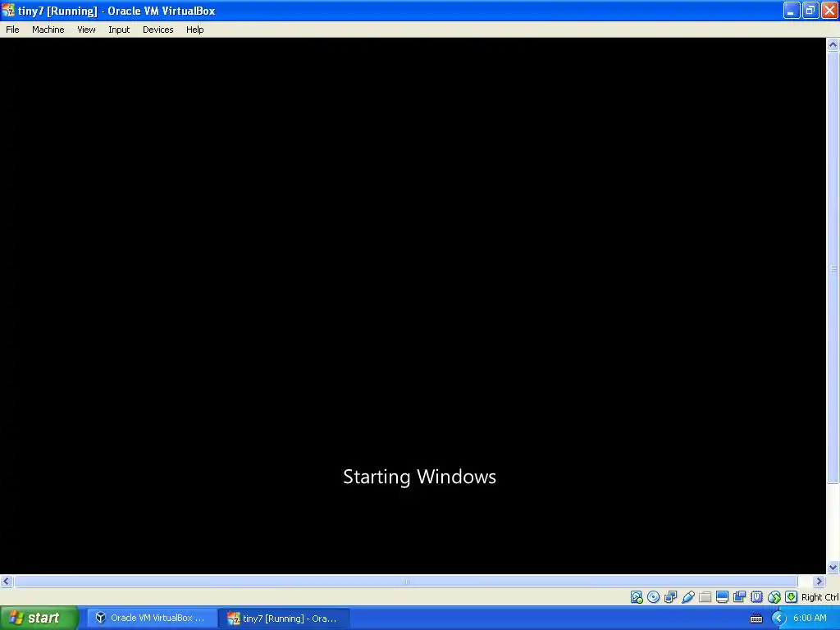This screenshot has height=630, width=840.
Task: Expand hidden system tray icons arrow
Action: (x=778, y=619)
